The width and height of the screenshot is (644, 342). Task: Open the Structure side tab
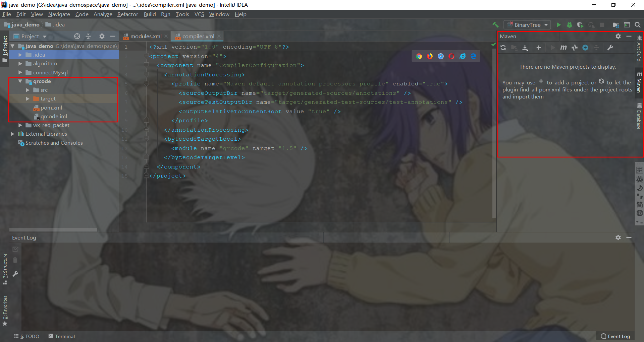coord(5,269)
